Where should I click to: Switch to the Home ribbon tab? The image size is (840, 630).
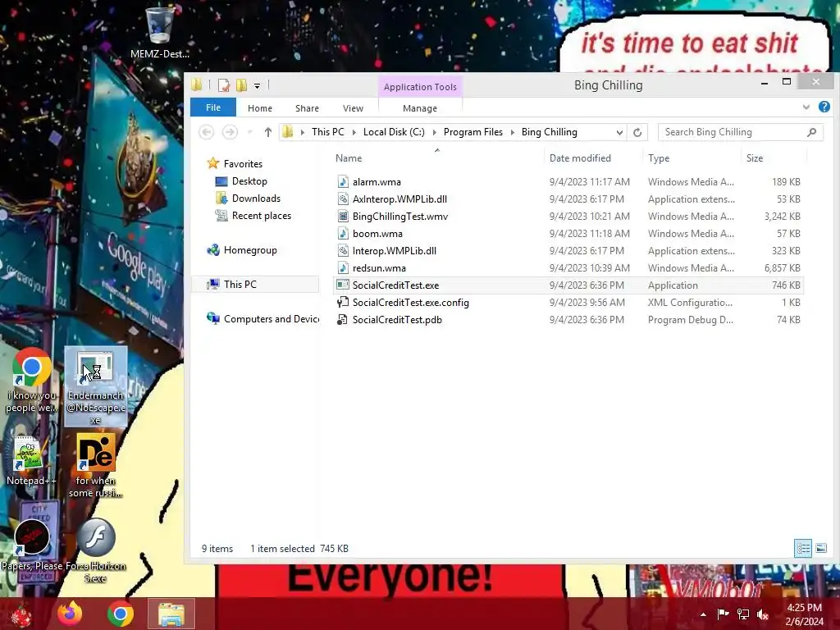pyautogui.click(x=260, y=108)
